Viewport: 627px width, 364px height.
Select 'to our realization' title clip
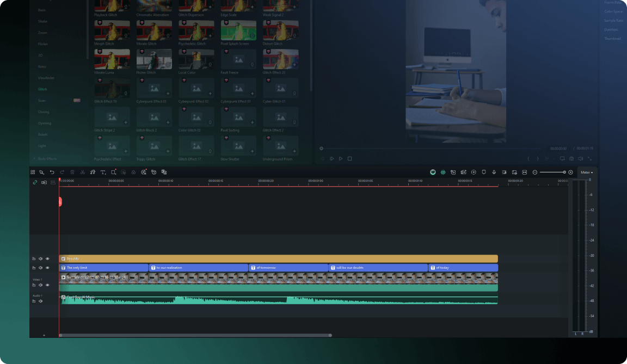click(x=198, y=268)
